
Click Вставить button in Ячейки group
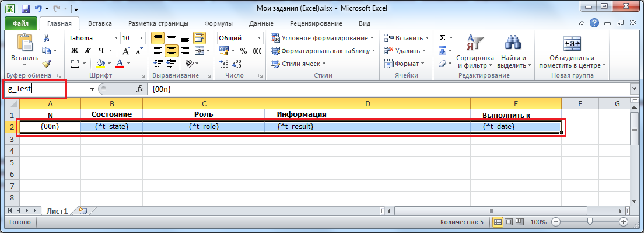407,38
